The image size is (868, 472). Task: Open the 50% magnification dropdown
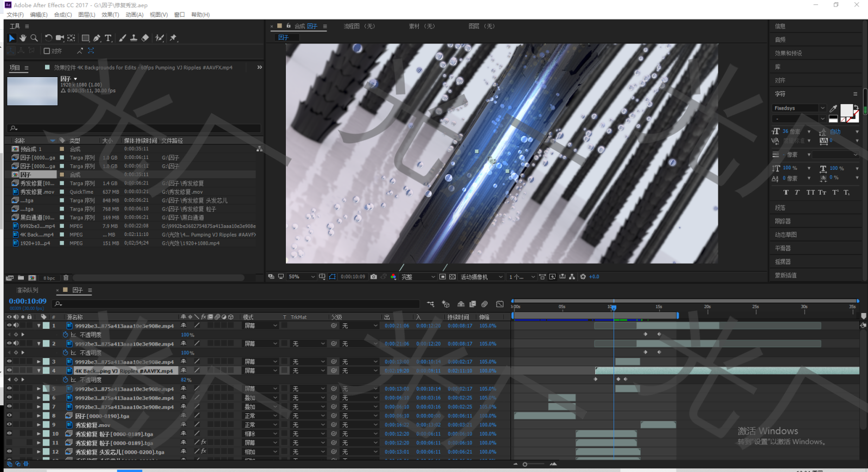(301, 277)
